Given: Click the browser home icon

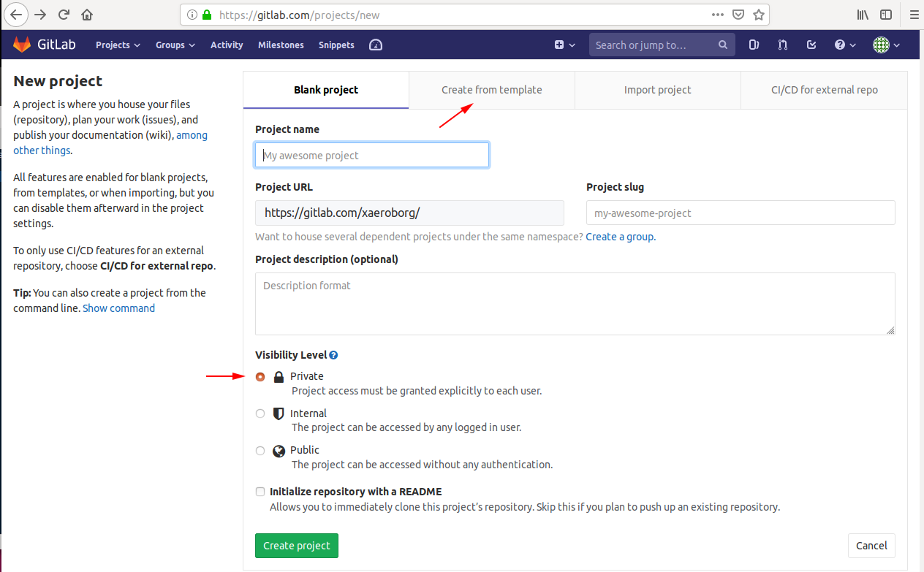Looking at the screenshot, I should point(87,15).
